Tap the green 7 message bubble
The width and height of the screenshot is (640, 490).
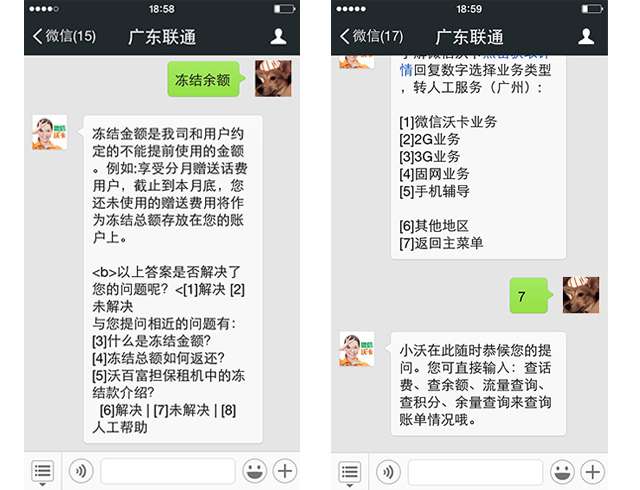(531, 296)
